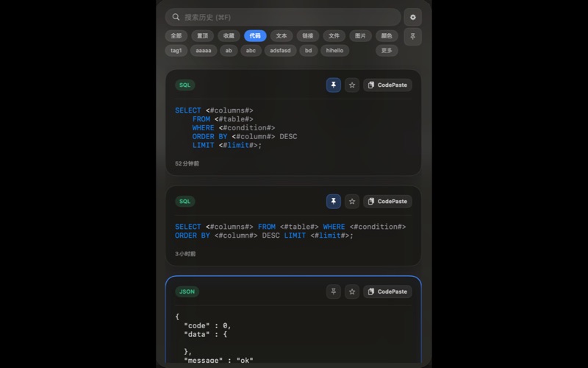Unpin the second SQL snippet

tap(334, 202)
